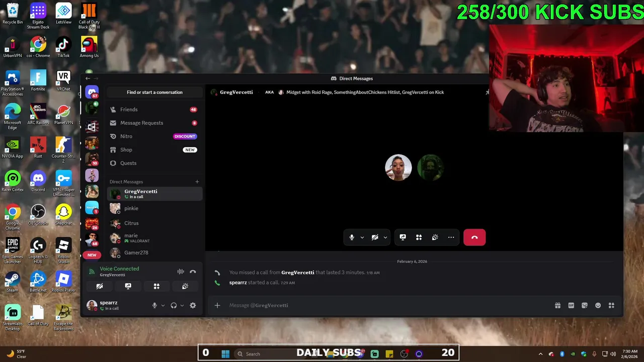Open soundboard from the Voice Connected panel
The image size is (644, 362).
tap(185, 286)
